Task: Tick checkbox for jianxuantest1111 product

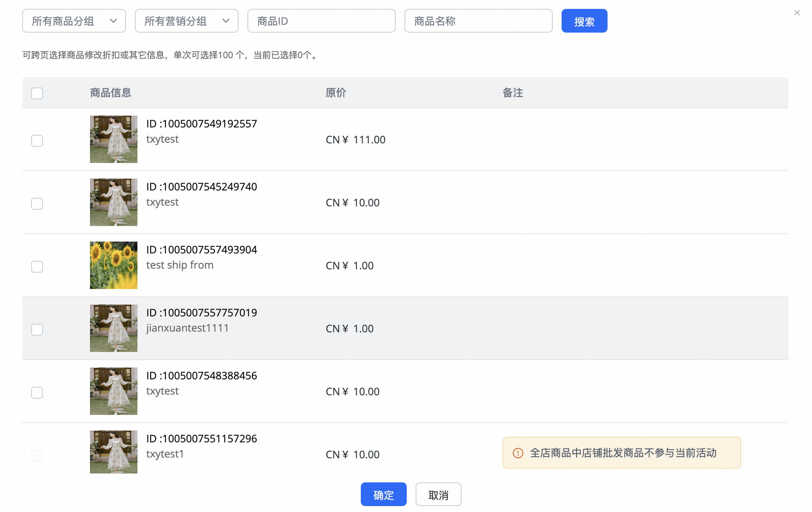Action: coord(37,330)
